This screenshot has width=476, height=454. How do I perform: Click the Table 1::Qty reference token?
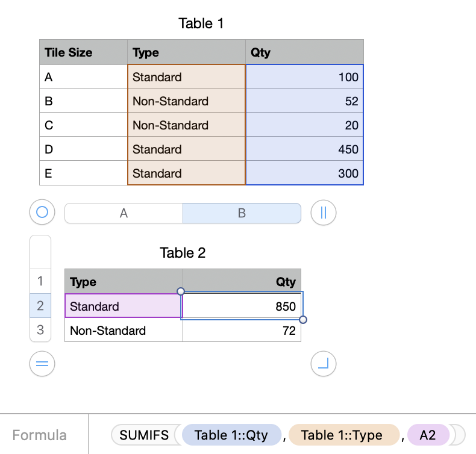[231, 435]
